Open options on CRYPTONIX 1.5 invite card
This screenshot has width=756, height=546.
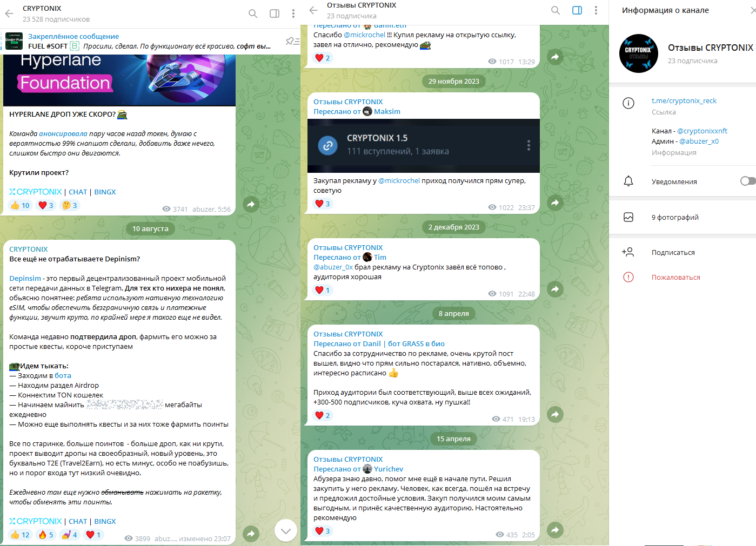528,145
